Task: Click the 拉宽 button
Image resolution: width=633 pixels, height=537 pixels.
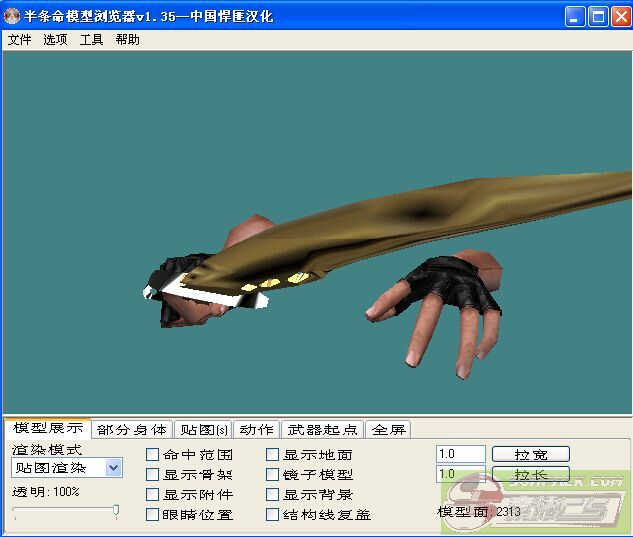Action: coord(530,454)
